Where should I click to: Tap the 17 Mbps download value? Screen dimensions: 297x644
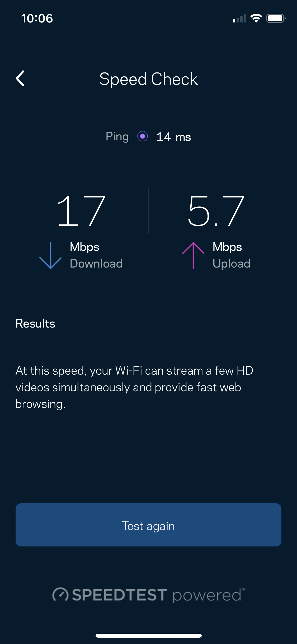pyautogui.click(x=81, y=211)
